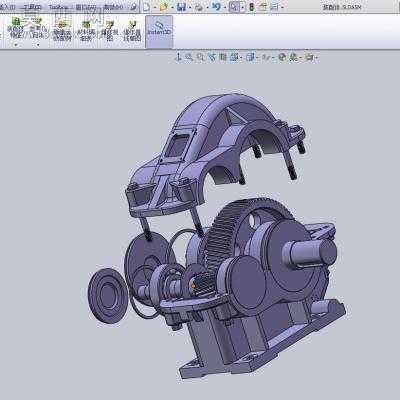Click the Display Style cube icon
This screenshot has width=400, height=400.
tap(250, 57)
